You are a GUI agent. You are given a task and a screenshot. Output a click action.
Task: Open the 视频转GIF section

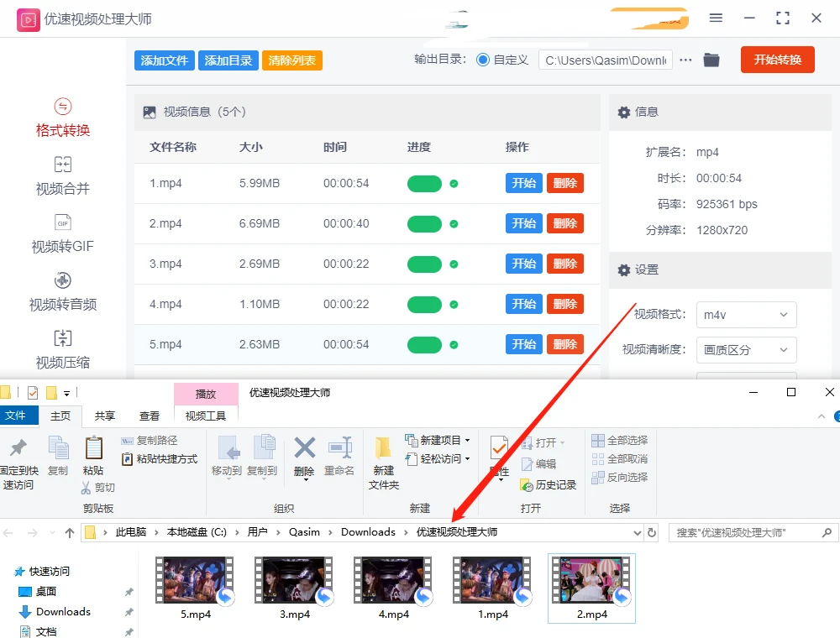pyautogui.click(x=63, y=234)
